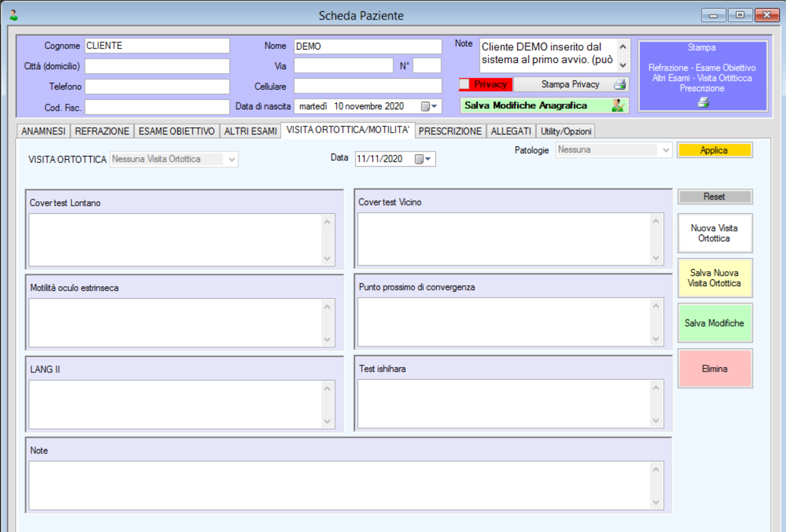Open calendar icon for Data di nascita
Screen dimensions: 786x532
point(430,106)
